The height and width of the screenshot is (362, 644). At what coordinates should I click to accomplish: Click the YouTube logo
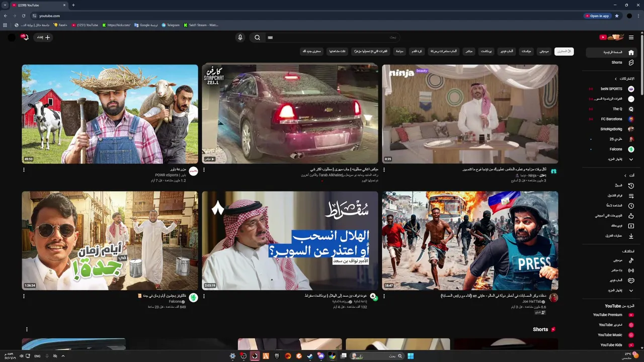612,37
